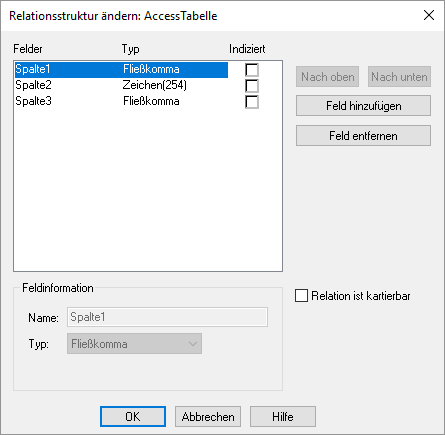Click the Nach unten button

pyautogui.click(x=399, y=77)
